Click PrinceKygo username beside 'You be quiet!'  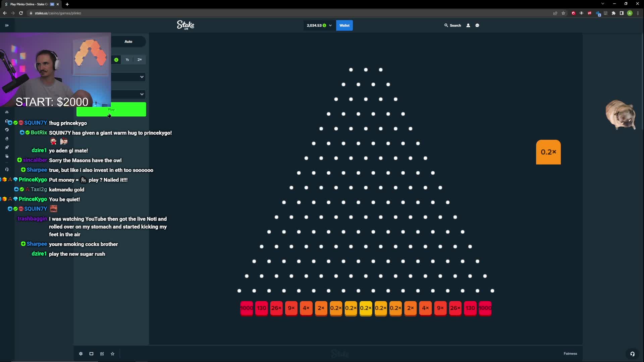click(x=33, y=199)
